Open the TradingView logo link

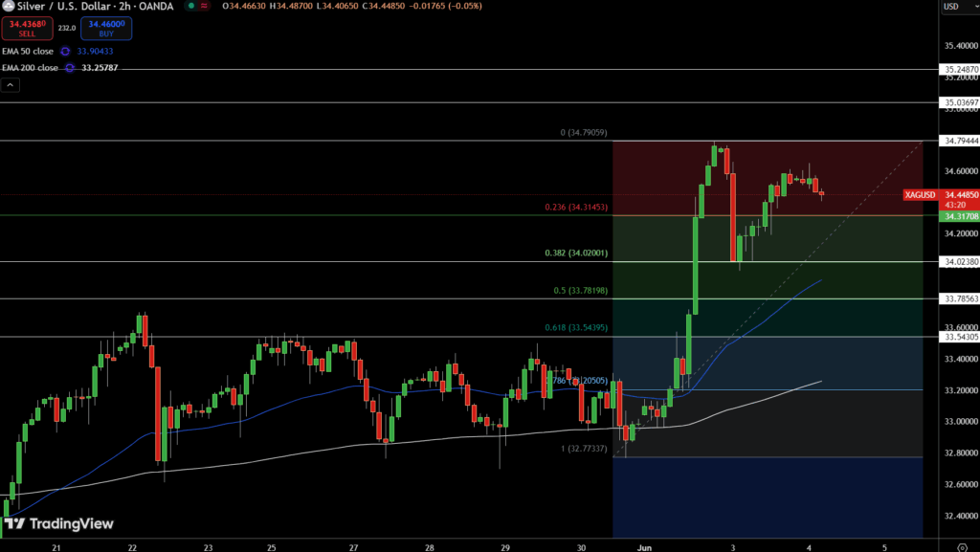tap(59, 523)
